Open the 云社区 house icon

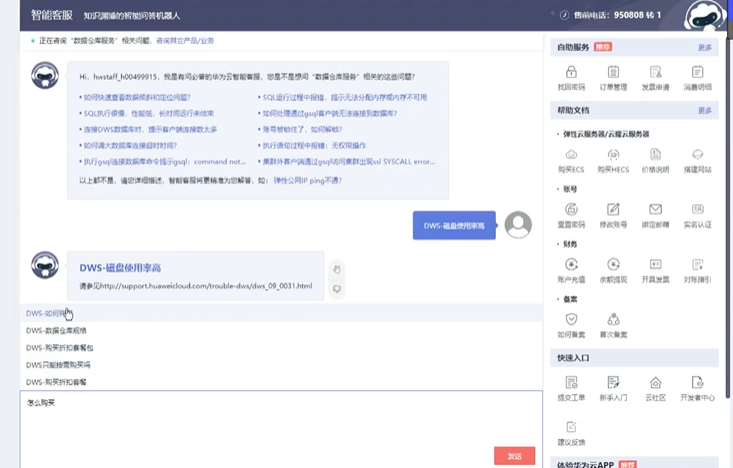click(x=655, y=382)
